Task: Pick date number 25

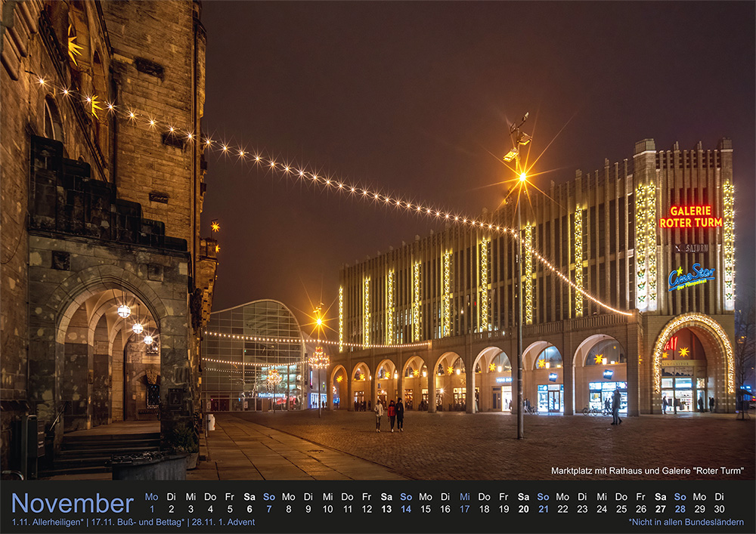Action: tap(621, 509)
